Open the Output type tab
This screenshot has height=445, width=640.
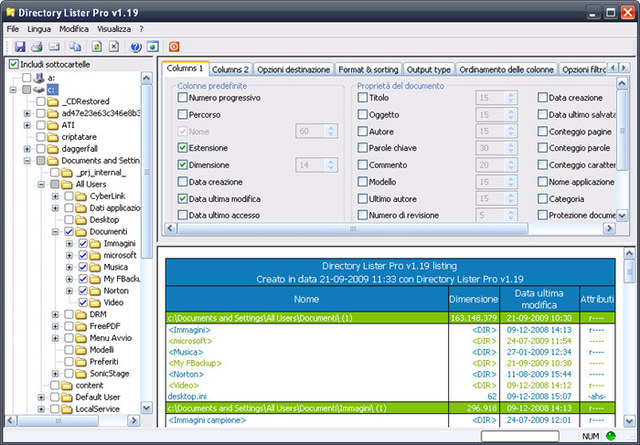tap(429, 69)
